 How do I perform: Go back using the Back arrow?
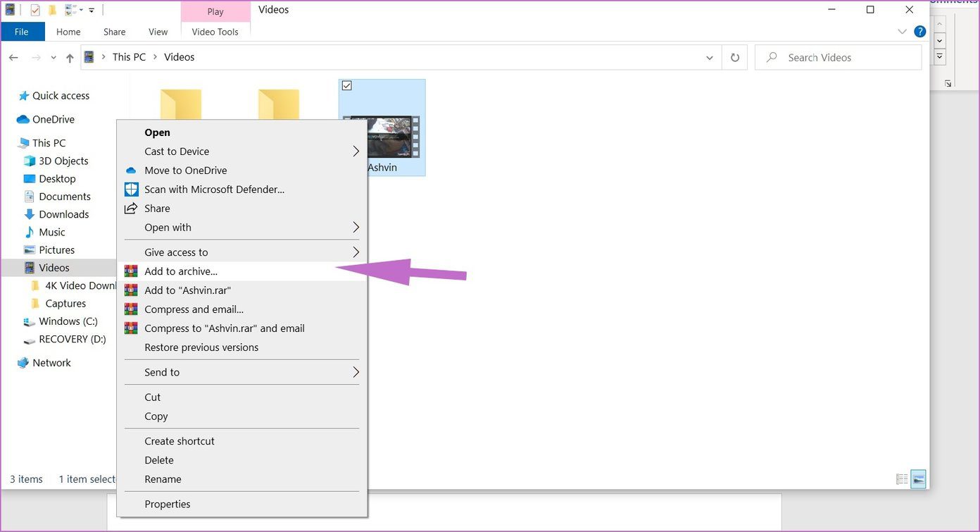click(x=13, y=58)
